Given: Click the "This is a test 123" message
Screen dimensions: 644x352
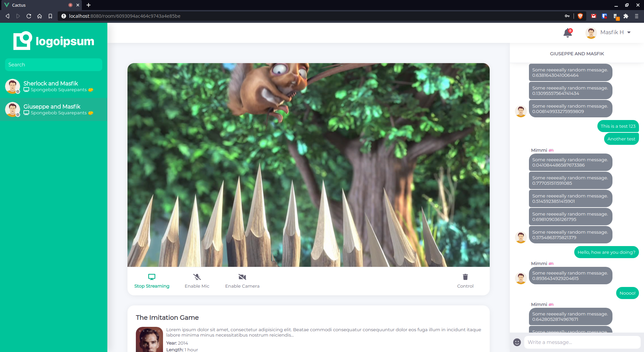Looking at the screenshot, I should pos(618,126).
